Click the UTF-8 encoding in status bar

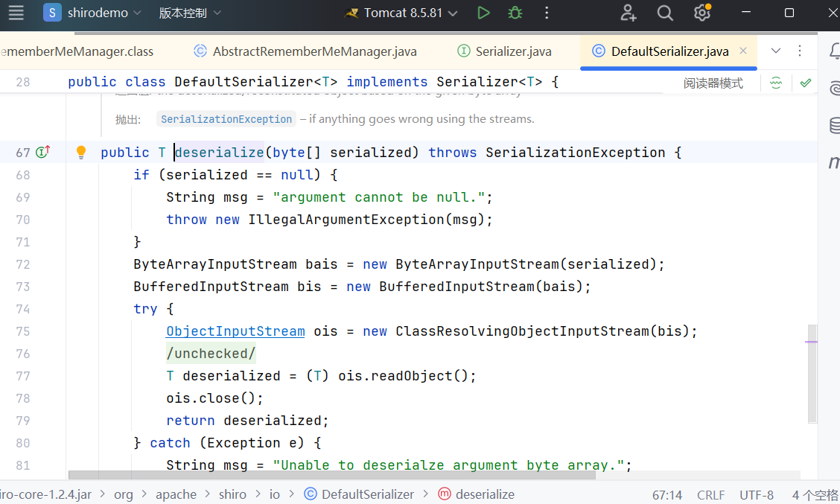coord(757,495)
